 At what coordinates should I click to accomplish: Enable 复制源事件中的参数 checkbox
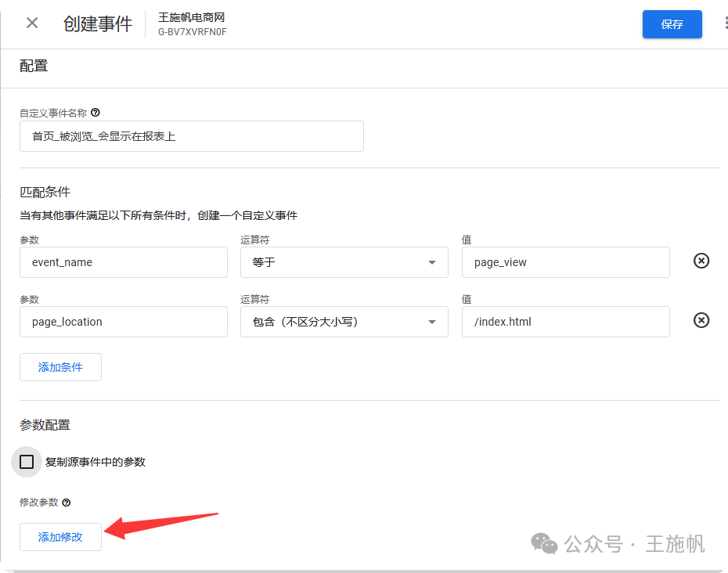click(27, 462)
